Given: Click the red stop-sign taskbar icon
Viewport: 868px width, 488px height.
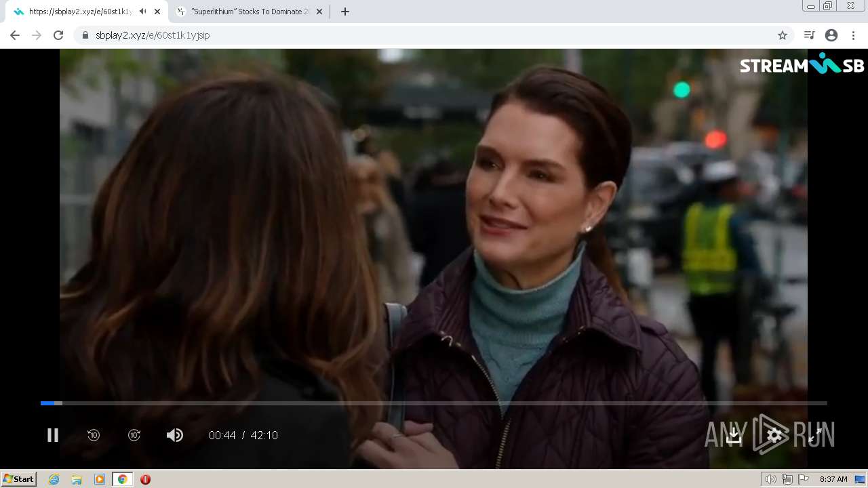Looking at the screenshot, I should pos(145,479).
